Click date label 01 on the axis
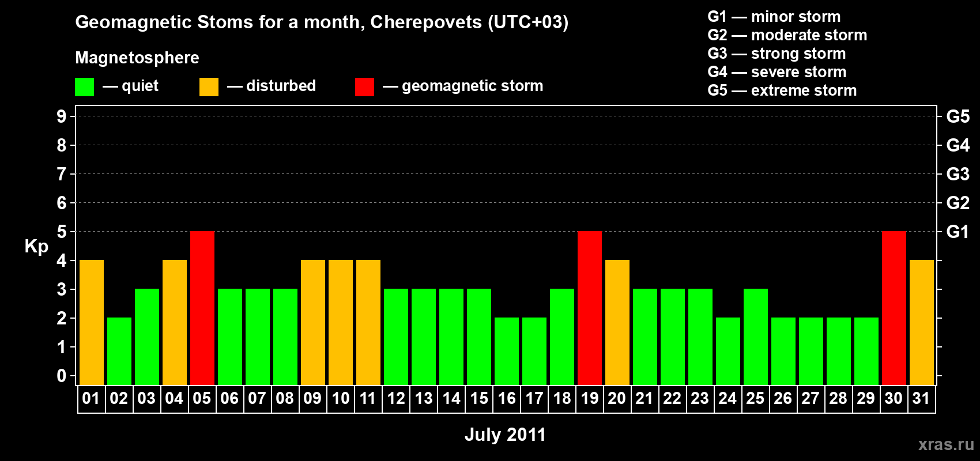The width and height of the screenshot is (980, 461). [x=91, y=398]
